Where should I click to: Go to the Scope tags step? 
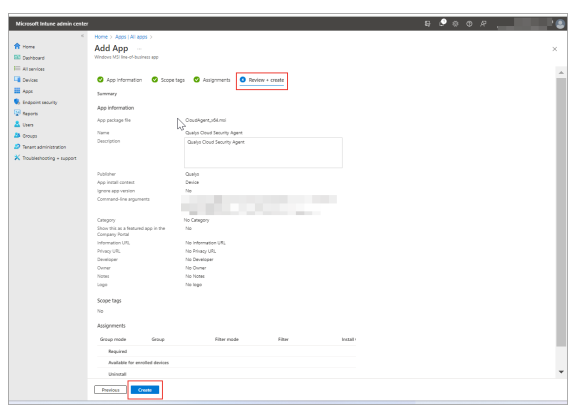(x=168, y=80)
